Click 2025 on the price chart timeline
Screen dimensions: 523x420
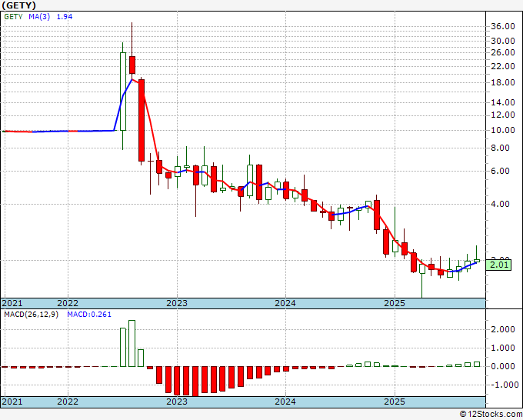click(x=395, y=303)
